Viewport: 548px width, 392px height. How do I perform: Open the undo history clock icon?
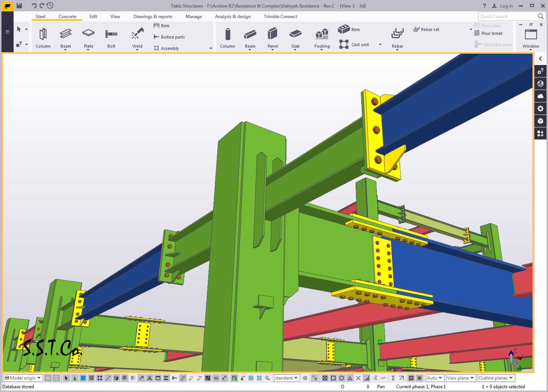tap(50, 6)
